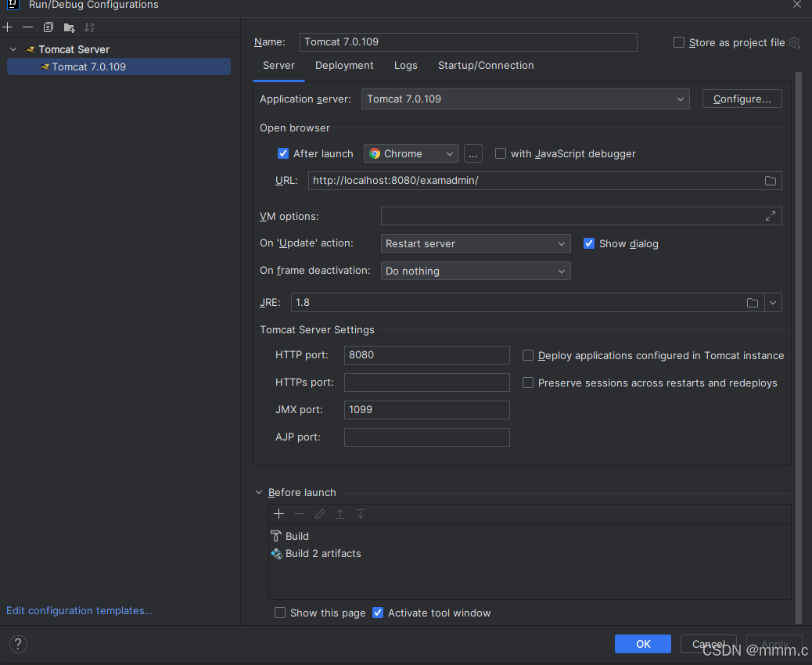
Task: Open On 'Update' action dropdown
Action: click(476, 243)
